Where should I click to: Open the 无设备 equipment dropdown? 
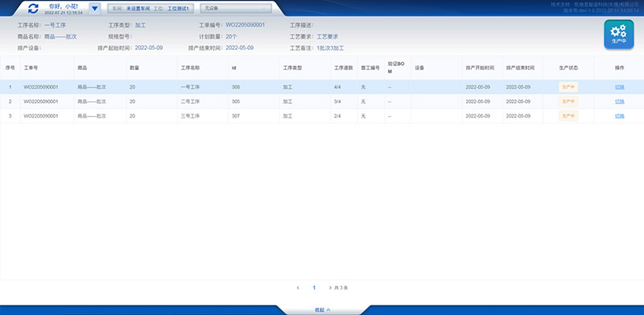(x=236, y=8)
